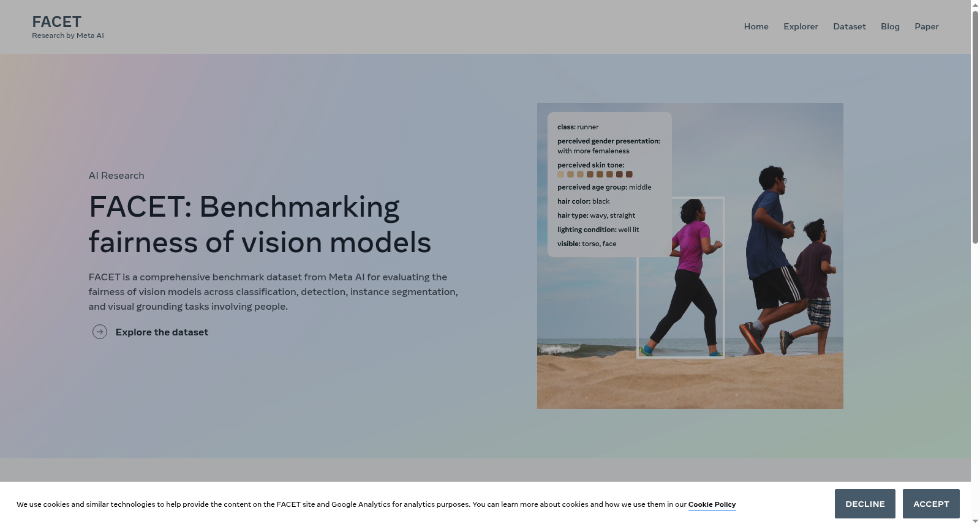Visit the Blog nav item
The width and height of the screenshot is (980, 527).
click(890, 26)
